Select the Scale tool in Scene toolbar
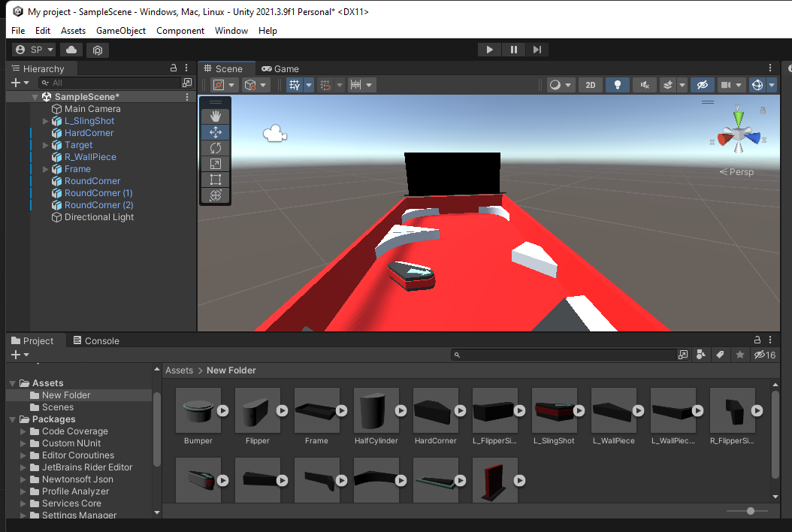Viewport: 792px width, 532px height. click(216, 164)
